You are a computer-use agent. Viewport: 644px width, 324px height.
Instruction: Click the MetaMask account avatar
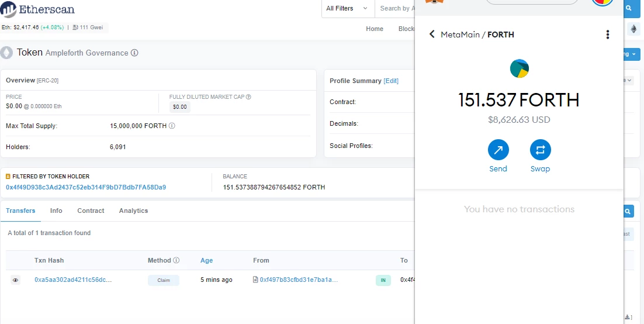pos(603,2)
